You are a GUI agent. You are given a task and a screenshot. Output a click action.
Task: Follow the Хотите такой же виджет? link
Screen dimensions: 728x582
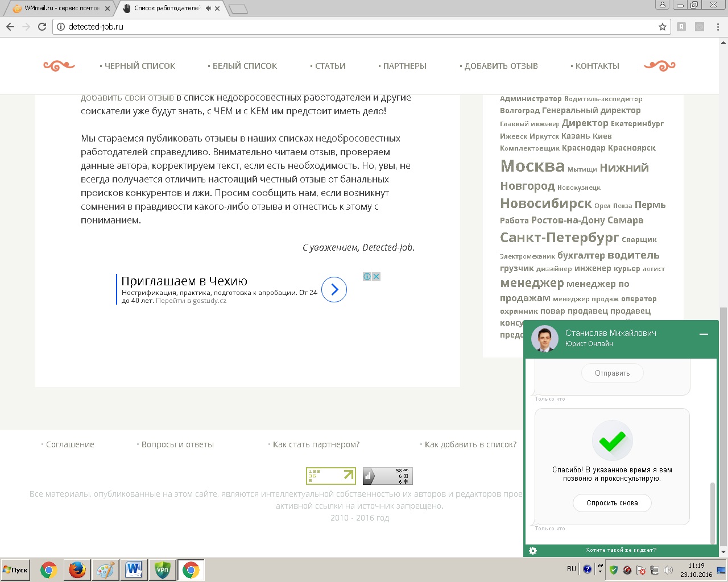(x=621, y=550)
